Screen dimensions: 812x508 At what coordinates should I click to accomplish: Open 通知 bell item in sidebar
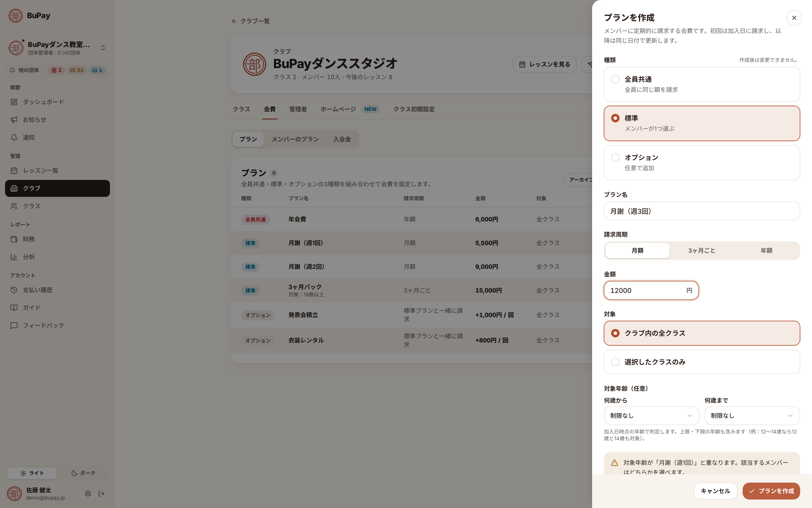tap(57, 137)
